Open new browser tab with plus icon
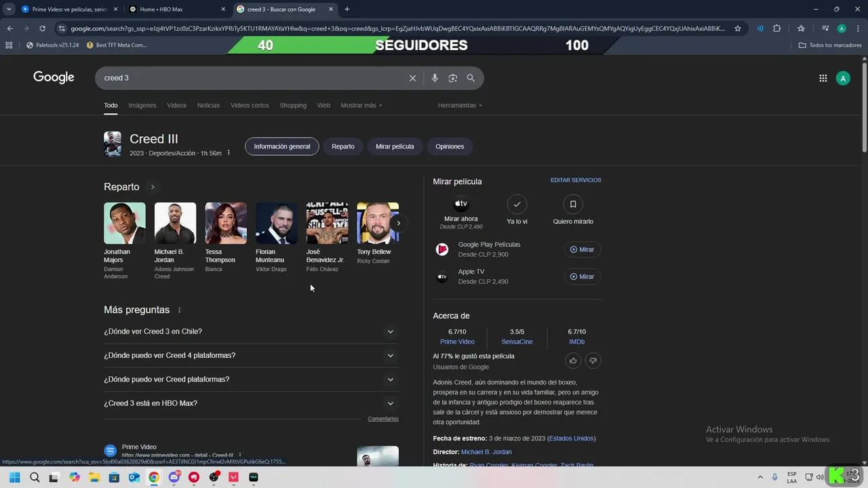Screen dimensions: 868x488 point(347,9)
